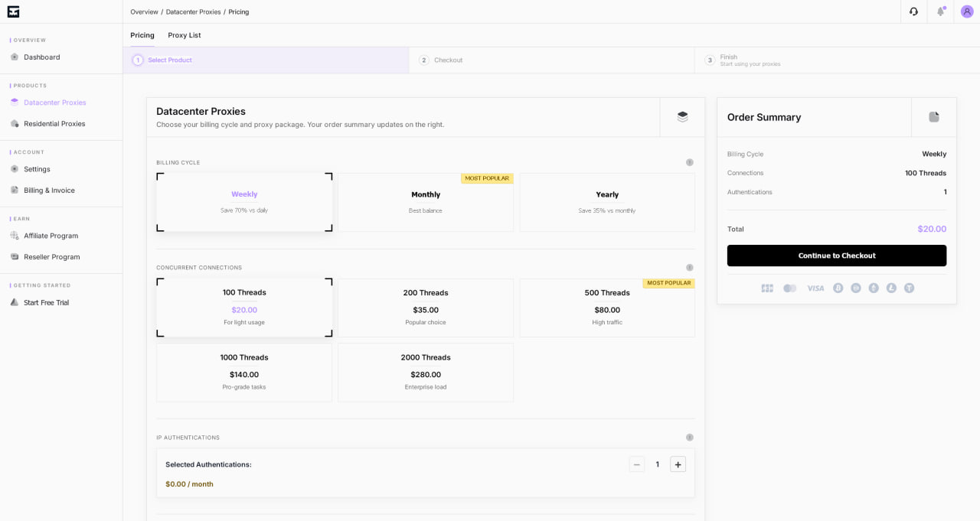980x521 pixels.
Task: Open Billing & Invoice in the sidebar
Action: 49,190
